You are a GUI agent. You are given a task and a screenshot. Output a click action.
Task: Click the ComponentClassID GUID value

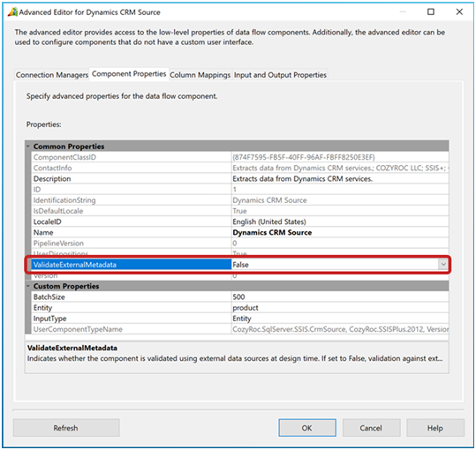(x=304, y=157)
